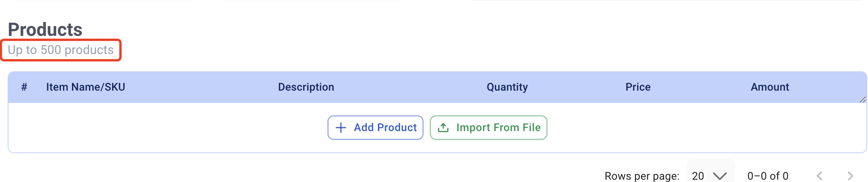Click the table resize handle corner
The width and height of the screenshot is (868, 182).
(863, 99)
